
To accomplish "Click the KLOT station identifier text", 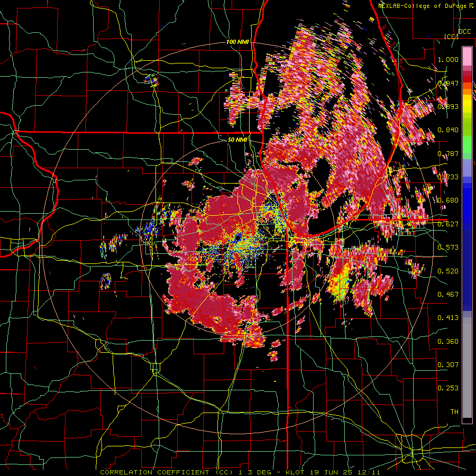I will click(x=296, y=472).
